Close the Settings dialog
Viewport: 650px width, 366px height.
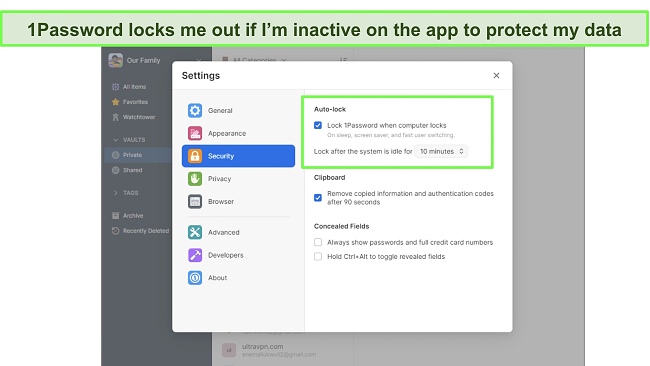point(496,75)
